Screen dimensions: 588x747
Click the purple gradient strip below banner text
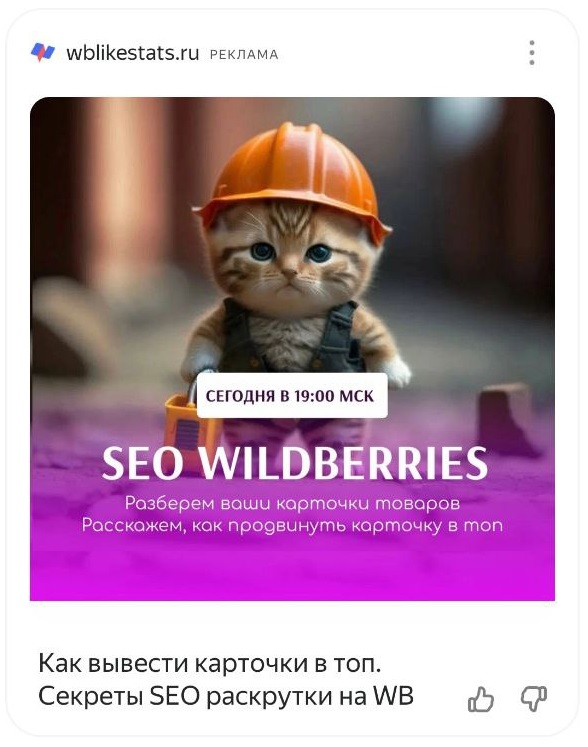coord(293,569)
